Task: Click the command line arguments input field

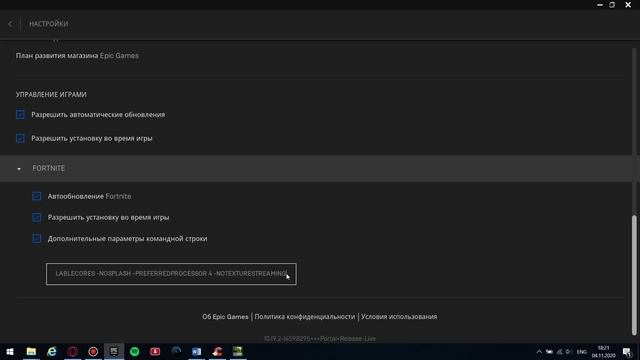Action: 171,274
